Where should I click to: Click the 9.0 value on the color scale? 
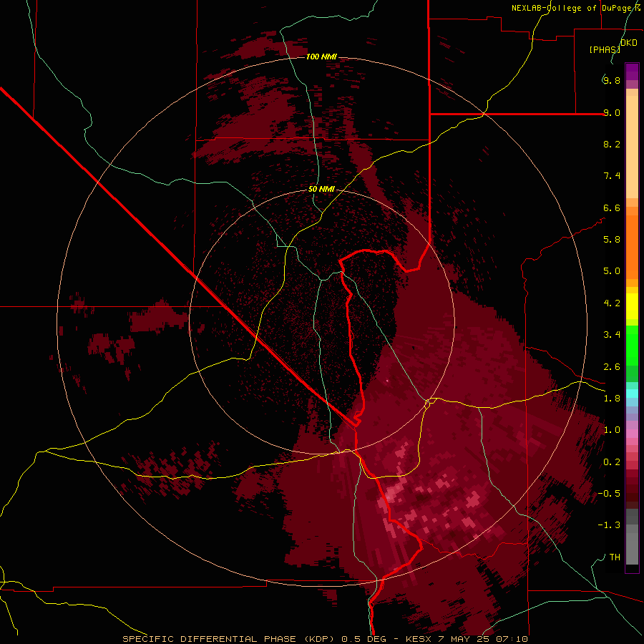pos(612,112)
